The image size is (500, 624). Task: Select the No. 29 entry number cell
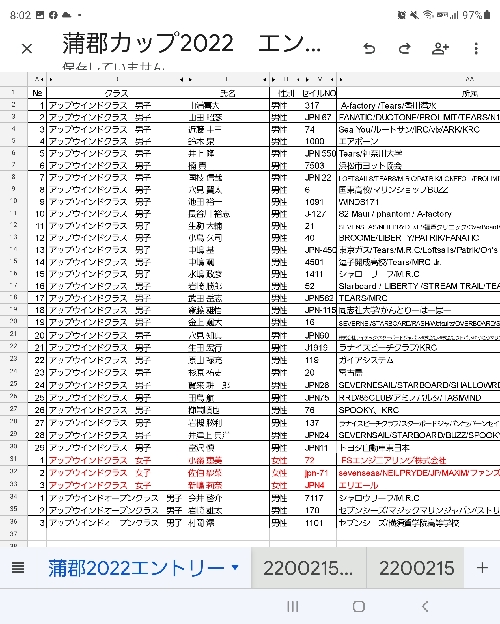37,448
